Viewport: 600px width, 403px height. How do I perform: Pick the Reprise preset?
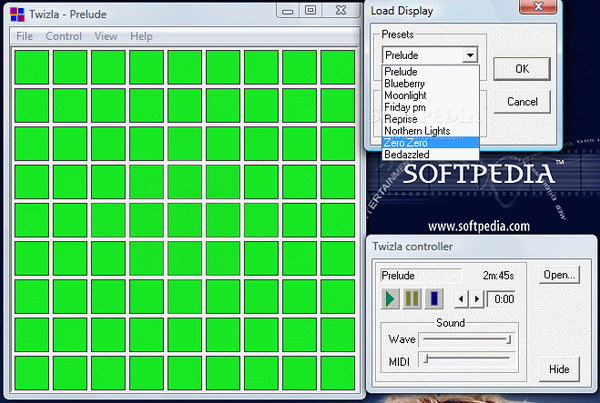(430, 119)
